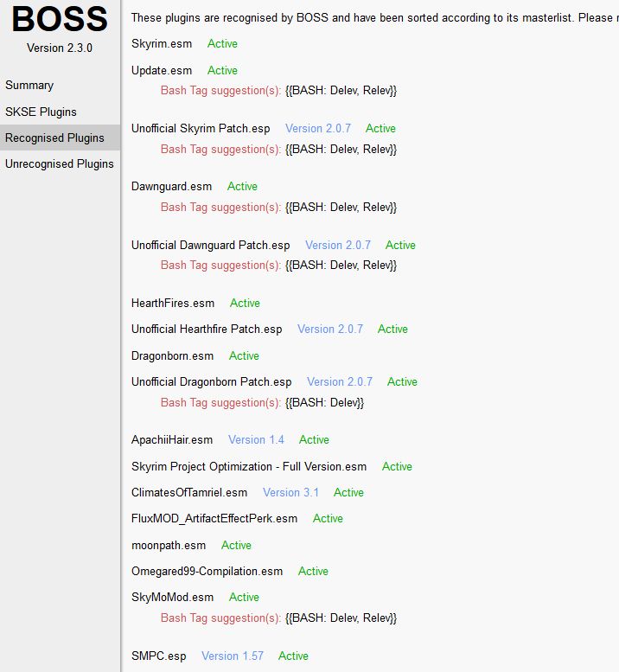Click Bash Tag suggestion under Dawnguard.esm
The image size is (619, 672).
(278, 208)
